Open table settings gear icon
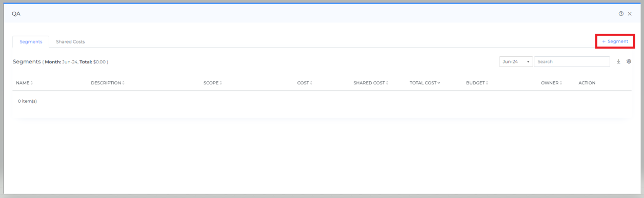Viewport: 644px width, 198px height. pyautogui.click(x=629, y=61)
